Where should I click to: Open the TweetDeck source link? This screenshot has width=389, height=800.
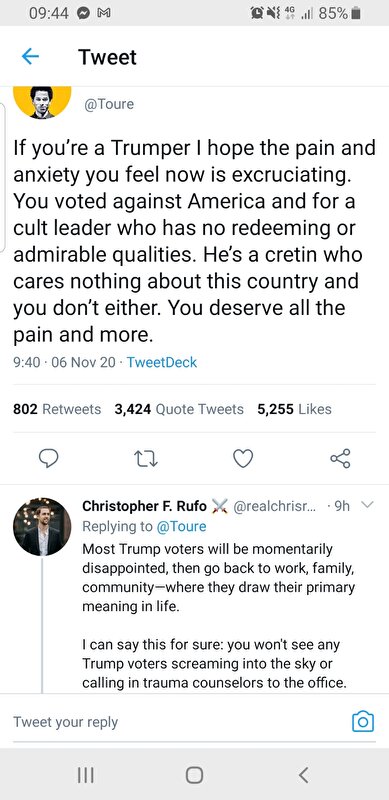point(161,362)
